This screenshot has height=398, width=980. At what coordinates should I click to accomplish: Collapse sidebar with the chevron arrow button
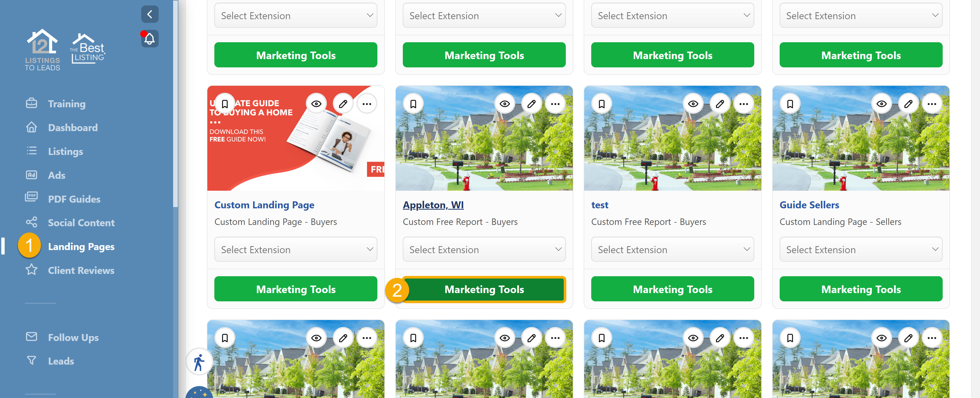click(x=150, y=15)
